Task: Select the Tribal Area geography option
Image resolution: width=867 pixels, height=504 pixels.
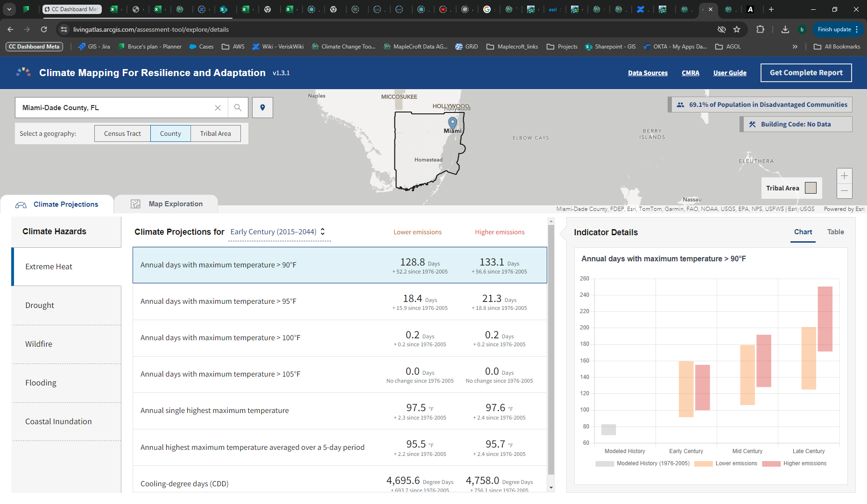Action: click(x=216, y=133)
